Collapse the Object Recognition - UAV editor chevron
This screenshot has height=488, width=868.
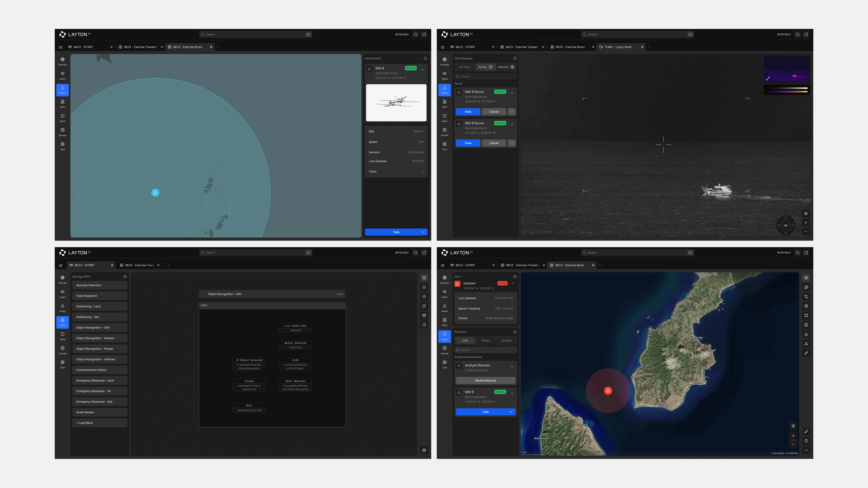coord(203,294)
